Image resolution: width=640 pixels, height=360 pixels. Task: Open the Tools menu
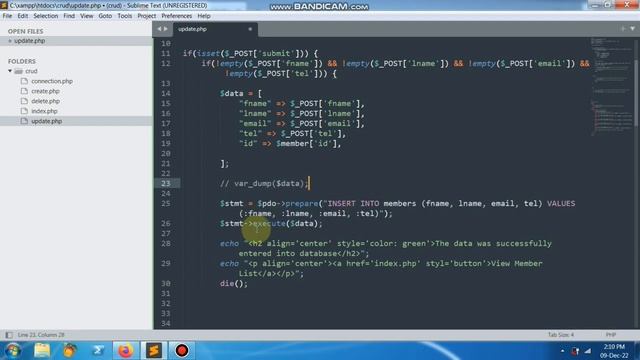click(x=124, y=16)
